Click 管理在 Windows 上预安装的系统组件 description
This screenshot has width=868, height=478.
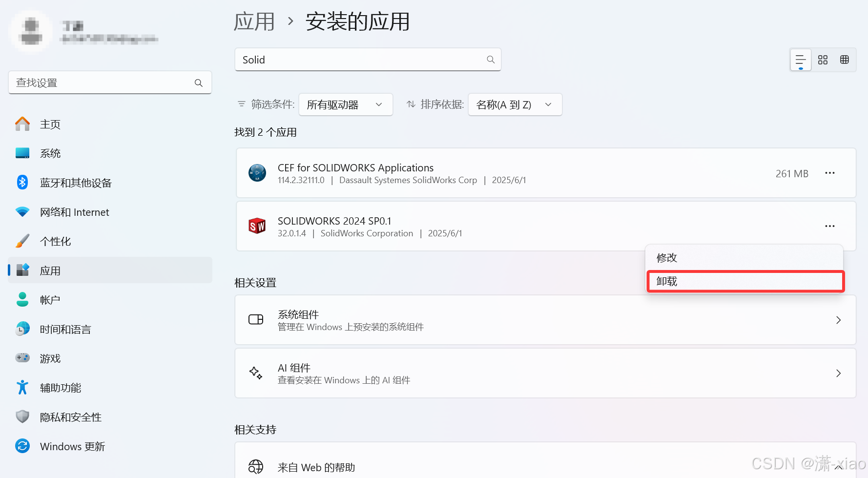click(x=351, y=327)
